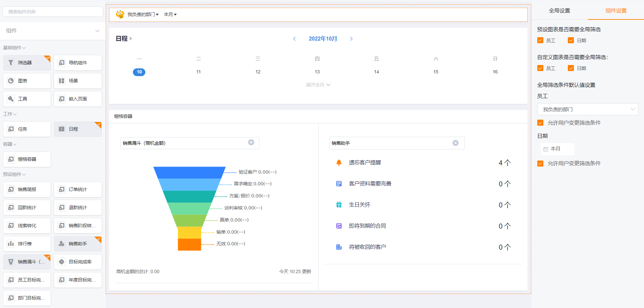Click the bell icon for 遗忘客户提醒
Viewport: 644px width, 308px height.
point(339,163)
